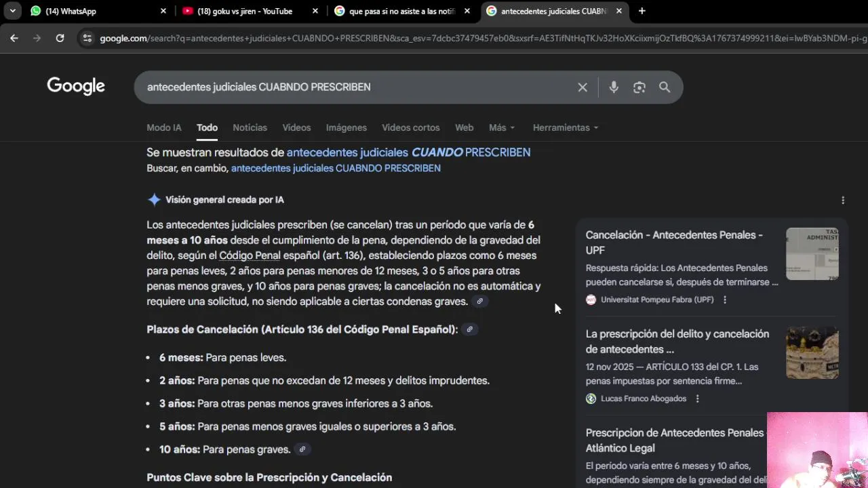The height and width of the screenshot is (488, 868).
Task: Click Lucas Franco Abogados favicon
Action: (591, 399)
